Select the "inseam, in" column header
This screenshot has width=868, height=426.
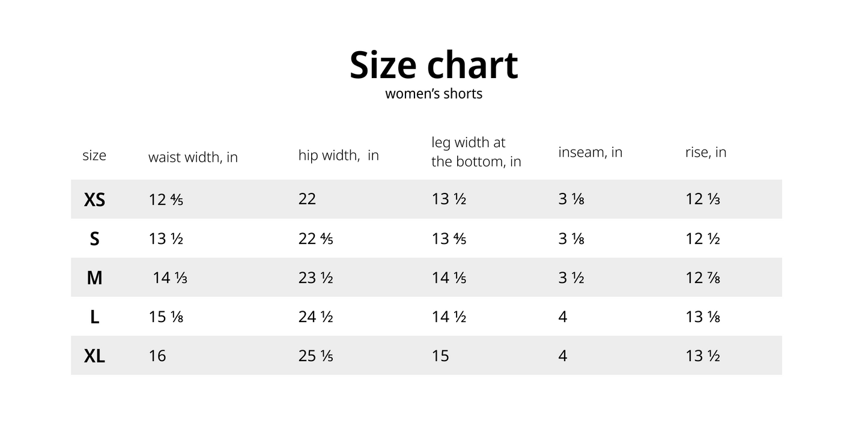point(590,153)
